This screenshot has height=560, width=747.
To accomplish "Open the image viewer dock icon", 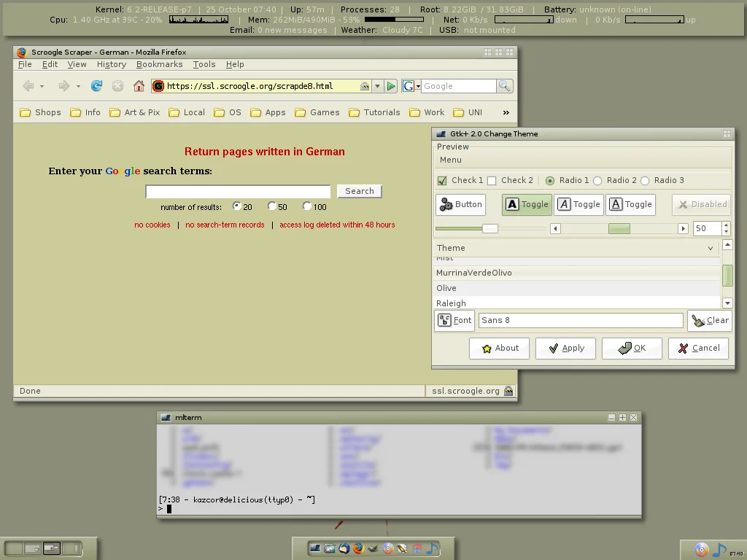I will (329, 548).
